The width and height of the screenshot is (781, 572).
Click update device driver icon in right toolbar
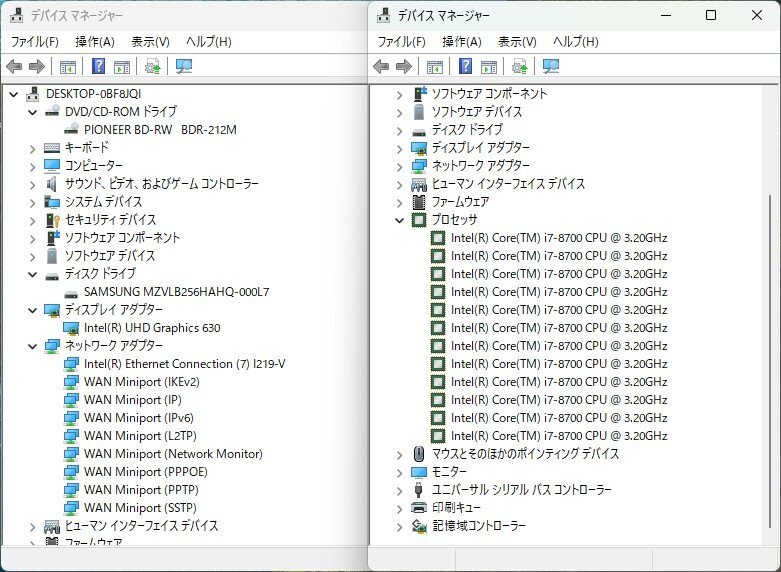520,67
